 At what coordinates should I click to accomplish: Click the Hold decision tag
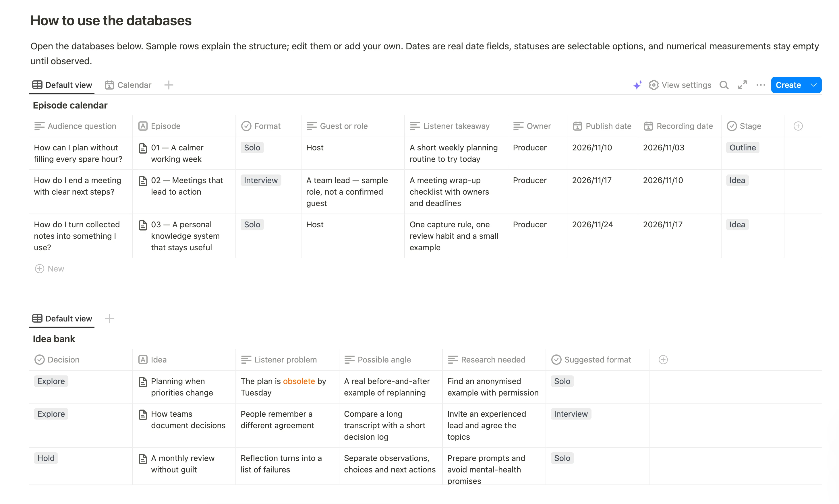pyautogui.click(x=46, y=458)
